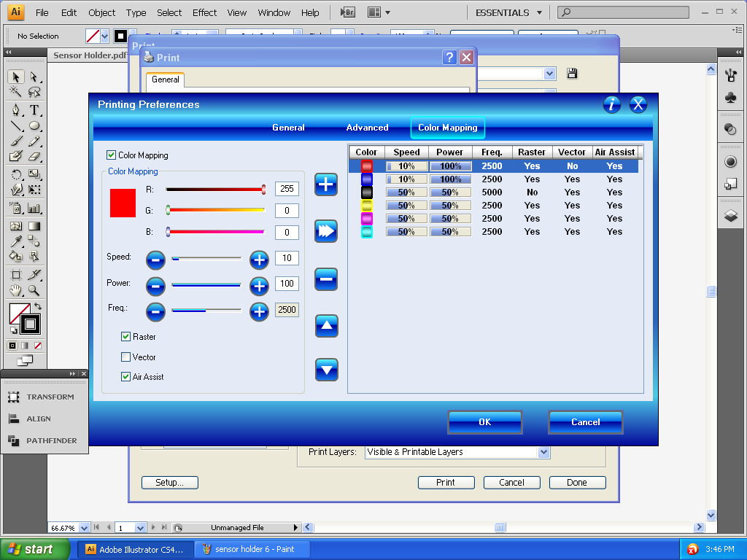Image resolution: width=747 pixels, height=560 pixels.
Task: Click the Setup... button
Action: point(169,483)
